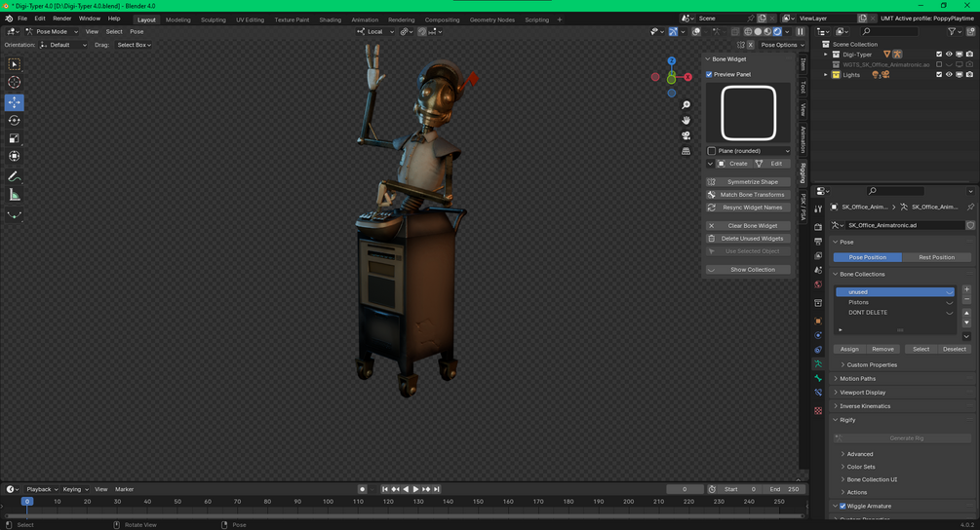Select rendered viewport shading mode
The image size is (980, 530).
(777, 32)
